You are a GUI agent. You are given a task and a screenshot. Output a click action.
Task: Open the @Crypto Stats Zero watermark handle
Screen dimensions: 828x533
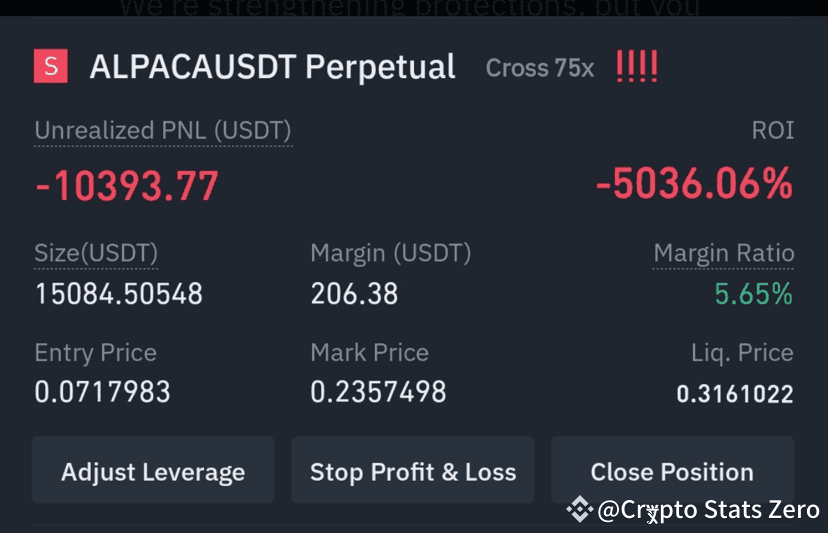[708, 510]
